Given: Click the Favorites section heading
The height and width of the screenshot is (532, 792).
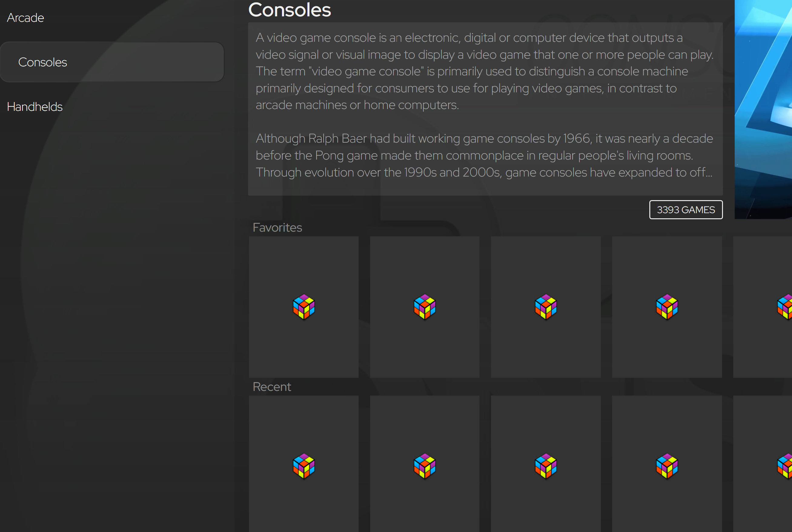Looking at the screenshot, I should click(277, 227).
